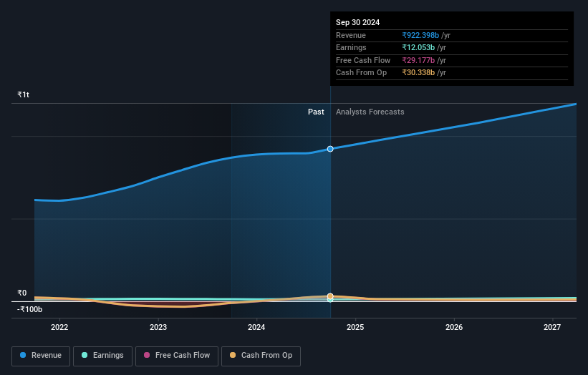The width and height of the screenshot is (588, 375).
Task: Click the Sep 30 2024 tooltip date
Action: [x=358, y=22]
